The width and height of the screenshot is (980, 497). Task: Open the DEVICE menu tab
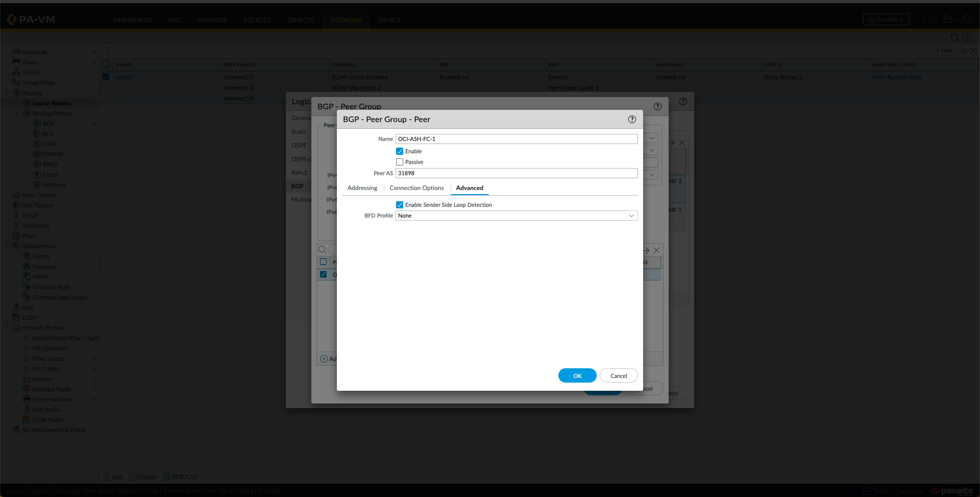[389, 20]
